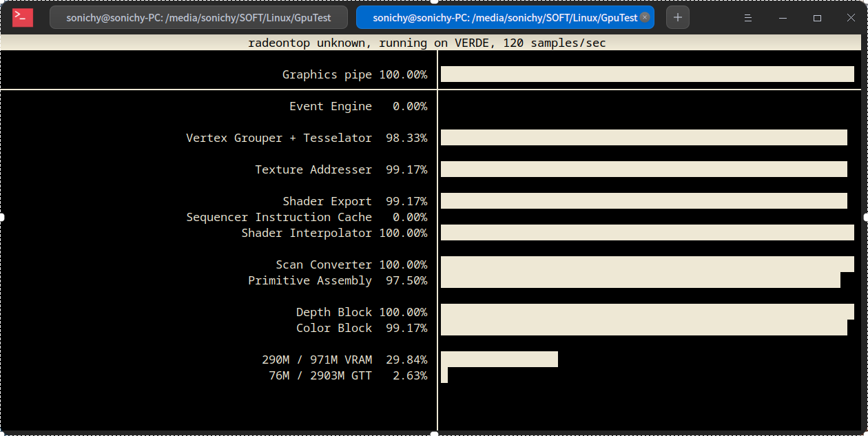Click the Depth Block 100.00% label
The width and height of the screenshot is (868, 436).
click(x=362, y=312)
